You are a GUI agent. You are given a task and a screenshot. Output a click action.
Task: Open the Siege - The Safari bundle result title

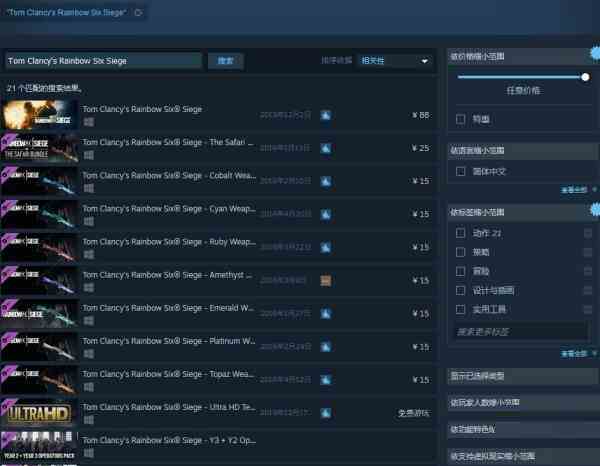168,142
